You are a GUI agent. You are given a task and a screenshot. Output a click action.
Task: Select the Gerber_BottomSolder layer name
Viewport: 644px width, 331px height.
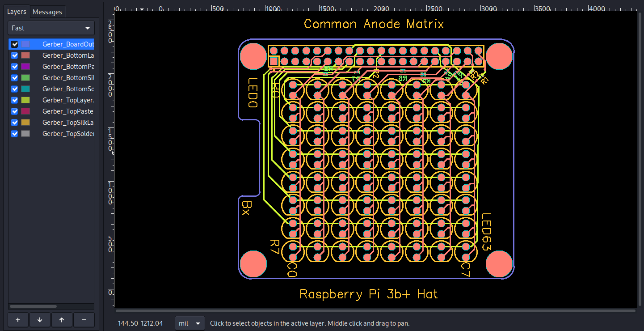pos(68,89)
